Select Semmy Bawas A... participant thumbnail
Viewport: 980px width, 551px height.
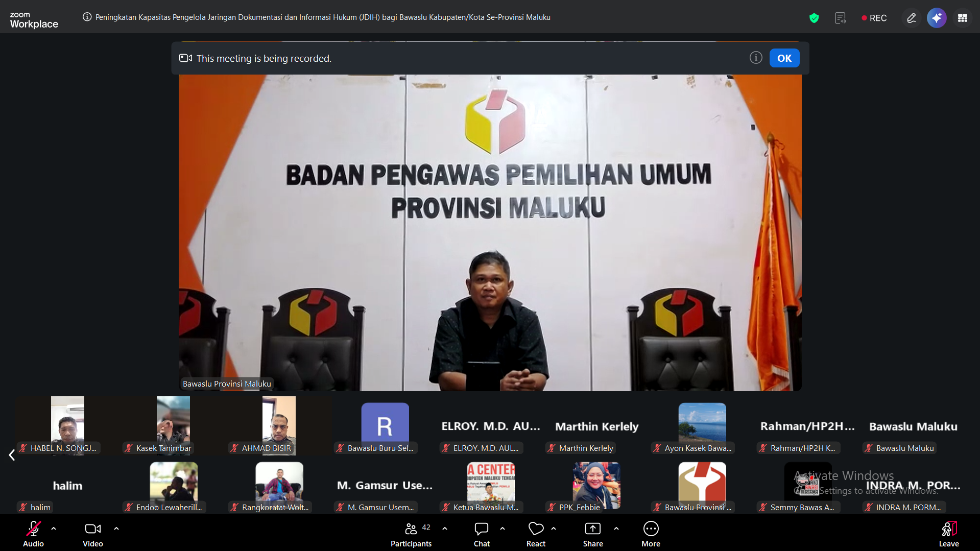[x=807, y=485]
